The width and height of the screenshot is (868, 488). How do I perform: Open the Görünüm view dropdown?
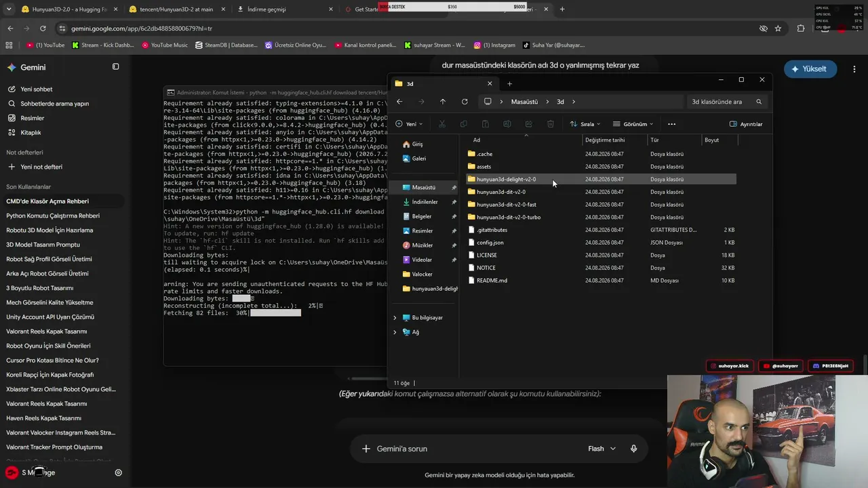633,124
